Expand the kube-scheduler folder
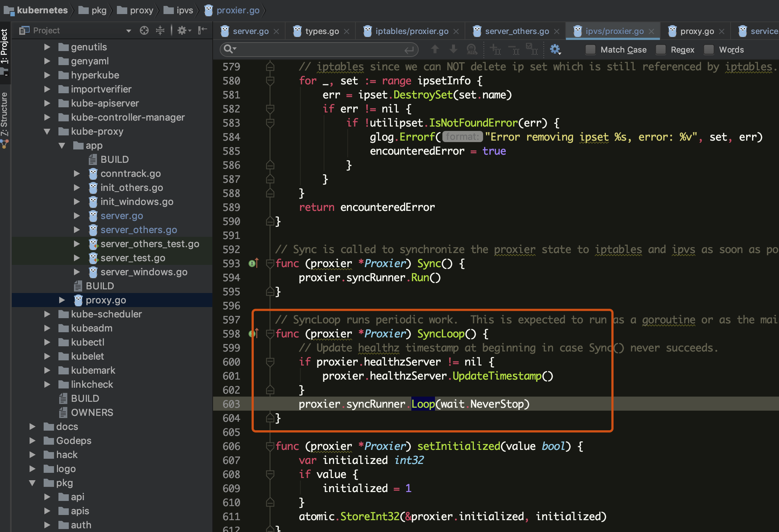The image size is (779, 532). (x=47, y=314)
